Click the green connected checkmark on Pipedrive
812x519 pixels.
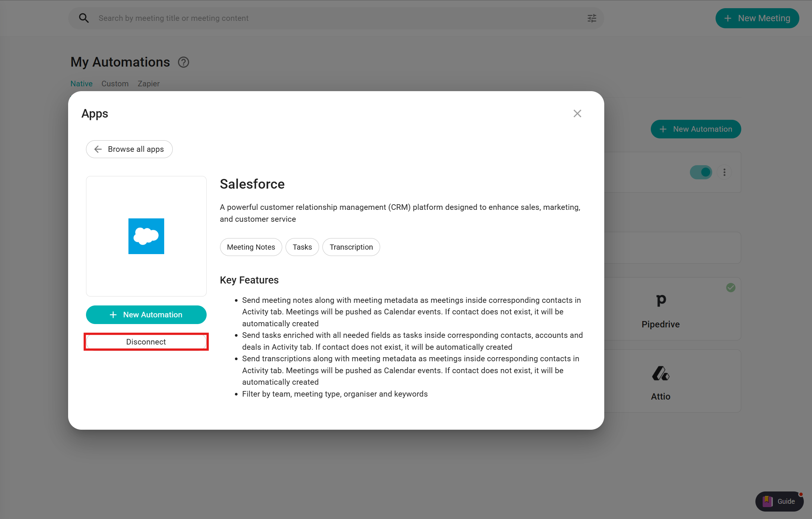coord(730,288)
